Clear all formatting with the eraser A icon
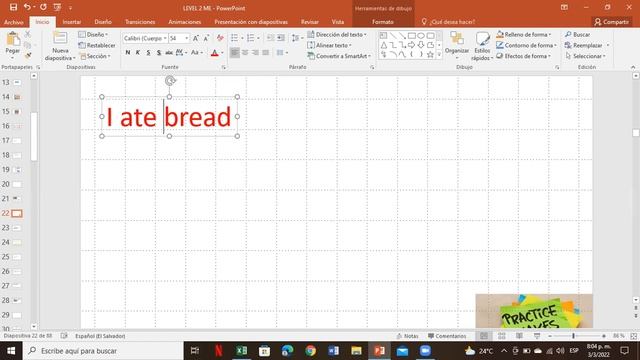This screenshot has height=360, width=640. pyautogui.click(x=220, y=38)
